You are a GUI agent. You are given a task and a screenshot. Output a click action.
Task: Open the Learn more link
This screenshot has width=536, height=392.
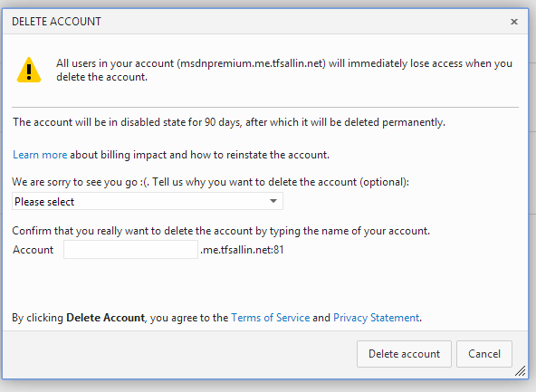(x=40, y=155)
